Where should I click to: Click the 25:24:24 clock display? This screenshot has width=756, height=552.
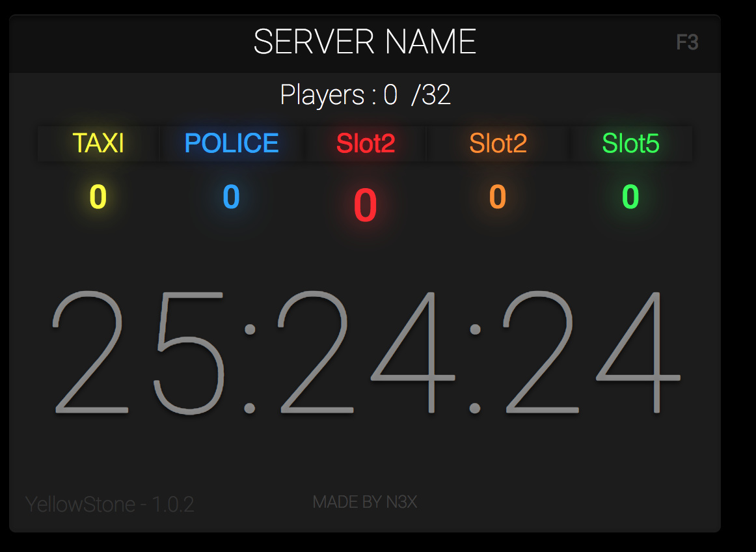366,352
